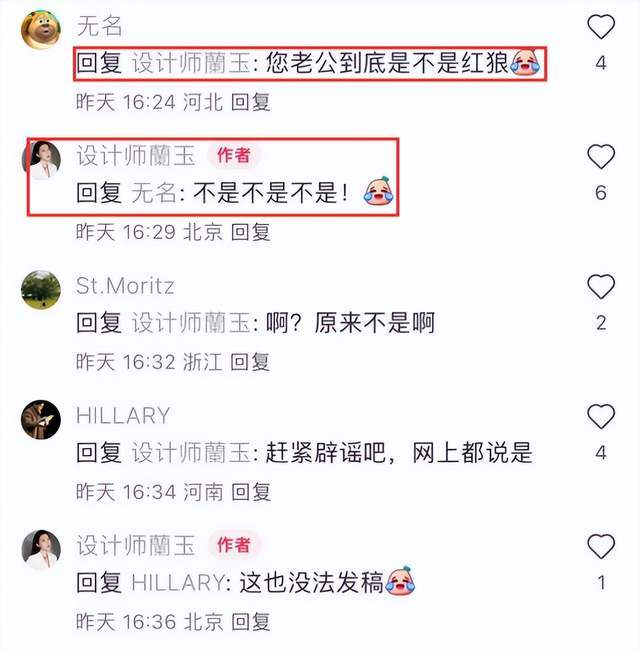Like the author's reply "这也没法发稿"
Image resolution: width=640 pixels, height=649 pixels.
pos(601,546)
